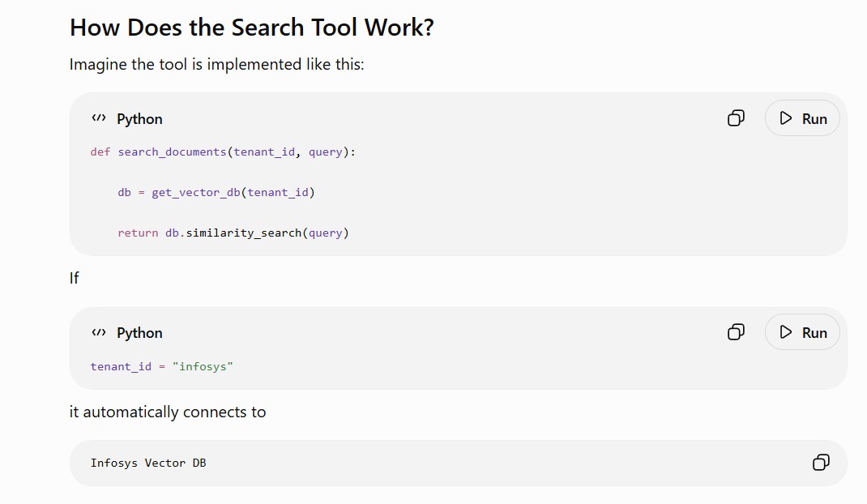Image resolution: width=867 pixels, height=504 pixels.
Task: Copy the tenant_id code block
Action: 736,332
